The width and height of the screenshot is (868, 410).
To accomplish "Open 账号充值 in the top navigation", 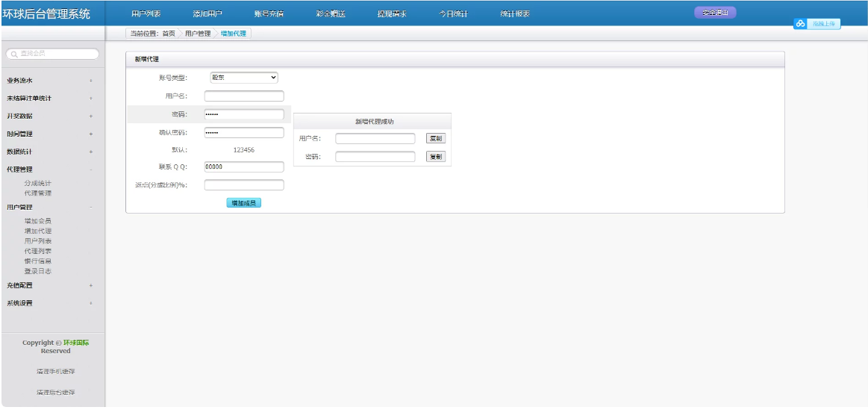I will (x=268, y=13).
